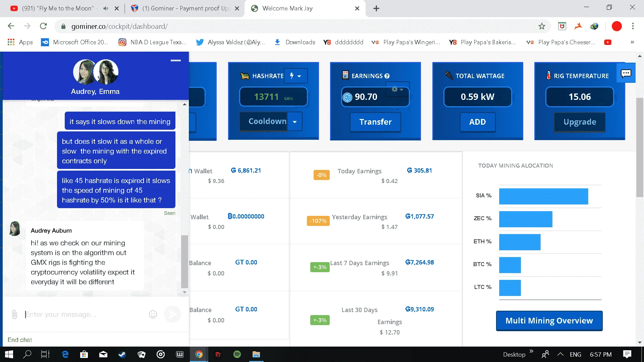Open Multi Mining Overview
644x362 pixels.
click(x=549, y=321)
